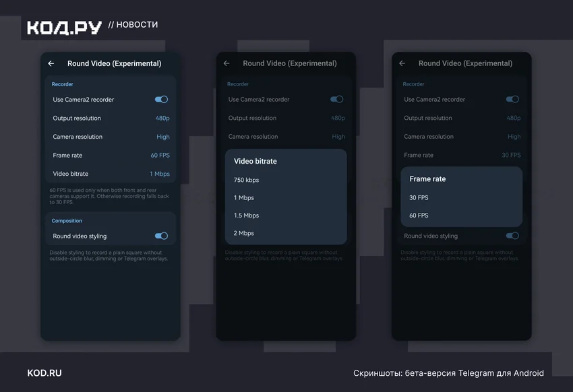
Task: Select 2 Mbps video bitrate
Action: [x=286, y=233]
